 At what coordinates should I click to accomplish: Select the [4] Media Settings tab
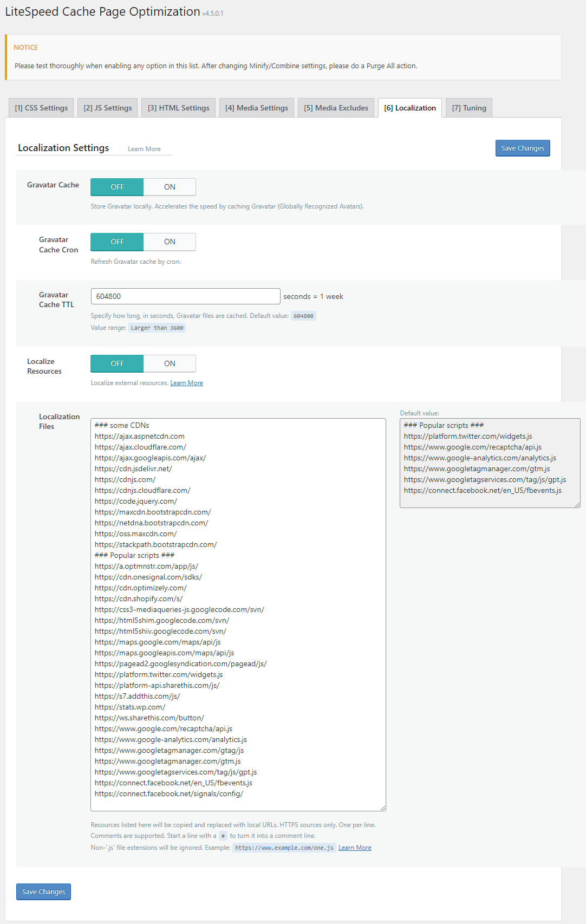click(x=257, y=108)
